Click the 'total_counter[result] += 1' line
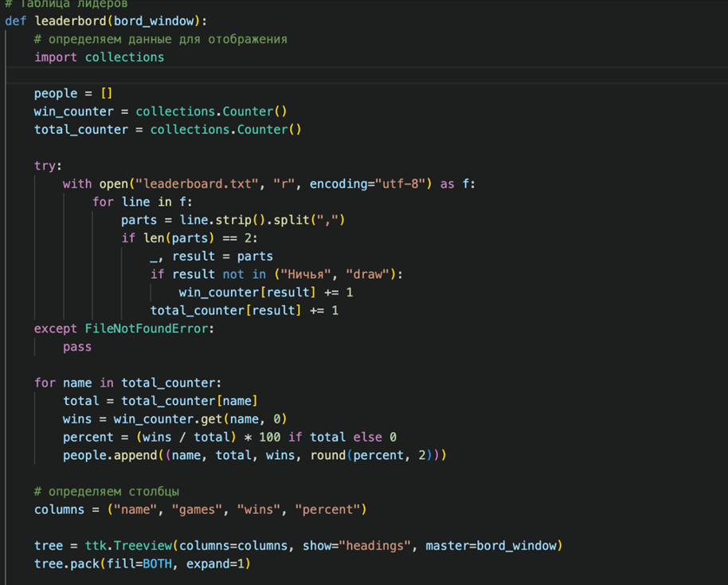The width and height of the screenshot is (728, 585). pos(245,311)
